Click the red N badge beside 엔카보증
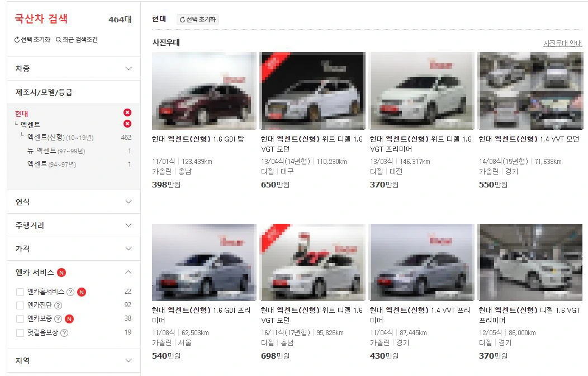 (69, 319)
